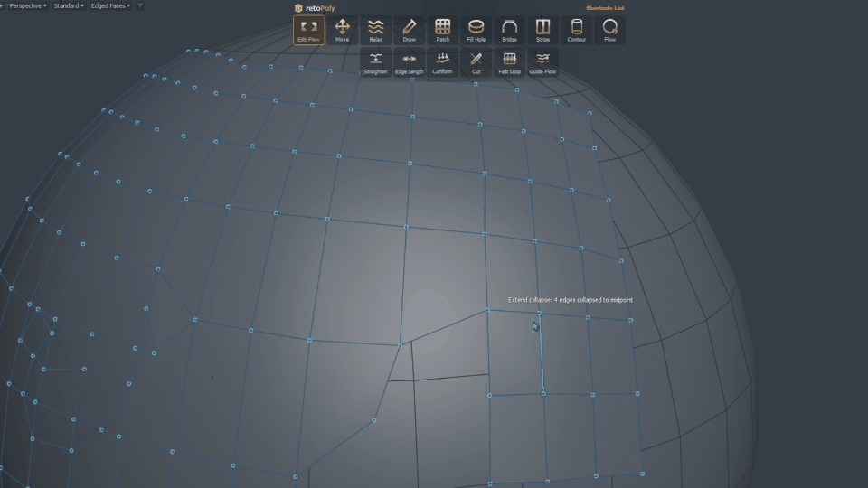Activate the Fill Hole tool

click(476, 31)
